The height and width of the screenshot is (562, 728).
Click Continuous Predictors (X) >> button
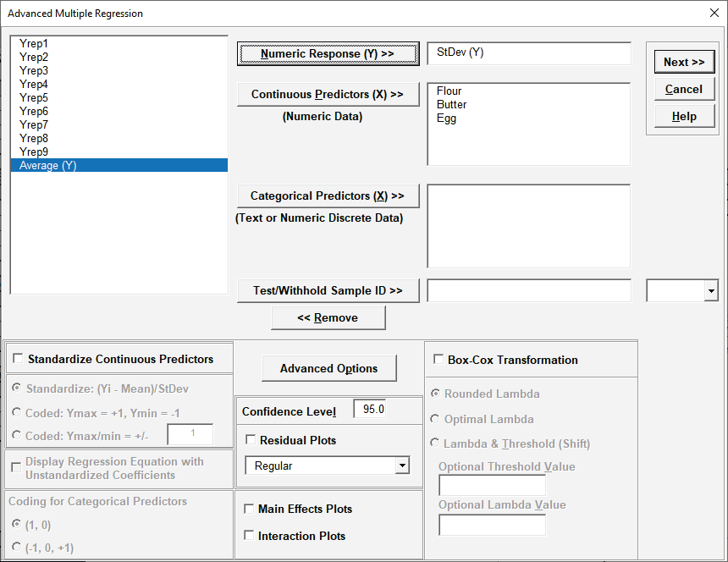click(328, 94)
